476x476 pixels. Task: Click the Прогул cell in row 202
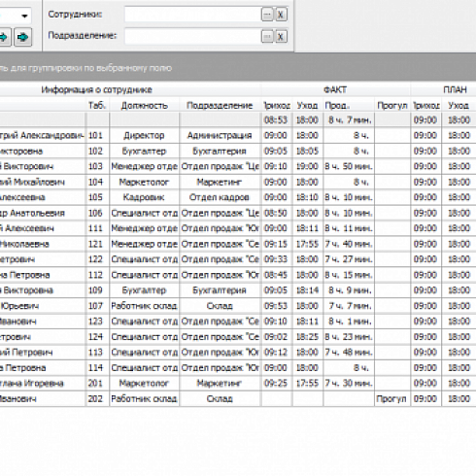tap(391, 399)
